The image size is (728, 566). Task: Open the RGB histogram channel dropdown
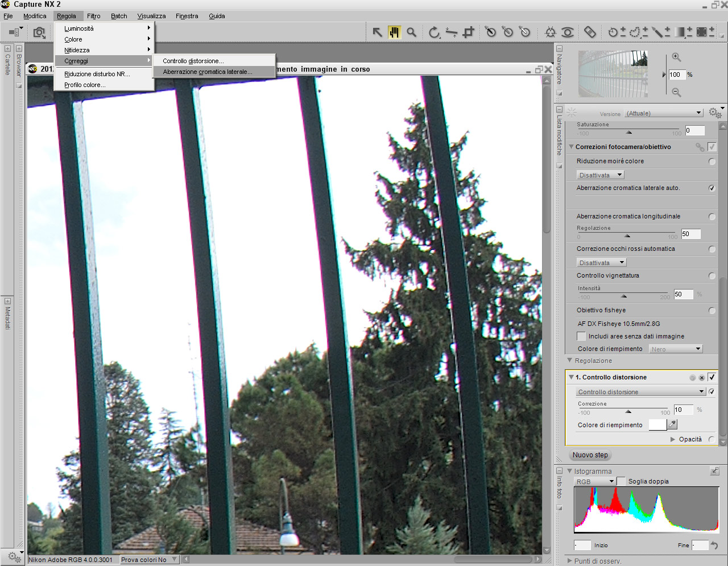tap(595, 481)
